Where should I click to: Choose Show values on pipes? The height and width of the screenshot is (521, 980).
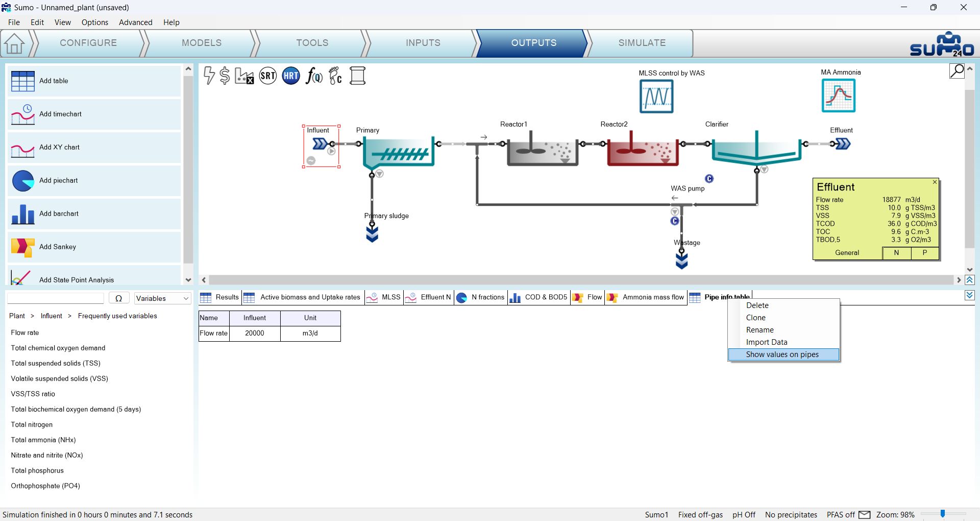pos(783,354)
